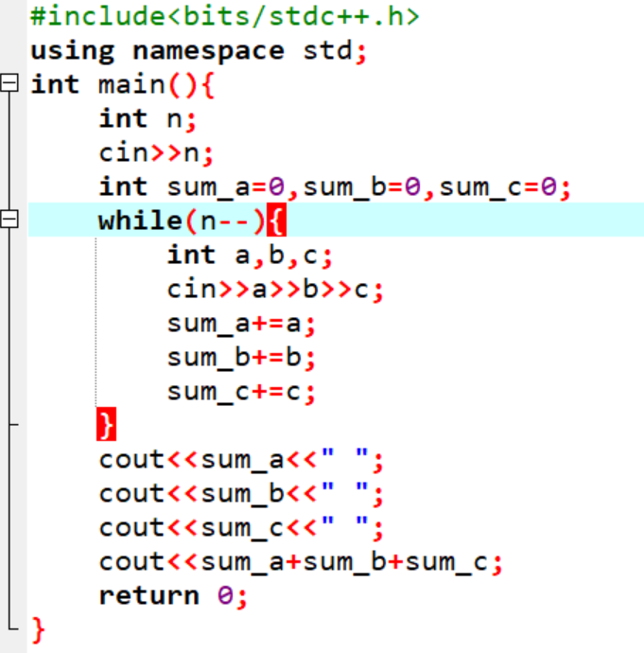This screenshot has width=644, height=653.
Task: Click the 'cin>>n;' statement
Action: click(x=156, y=152)
